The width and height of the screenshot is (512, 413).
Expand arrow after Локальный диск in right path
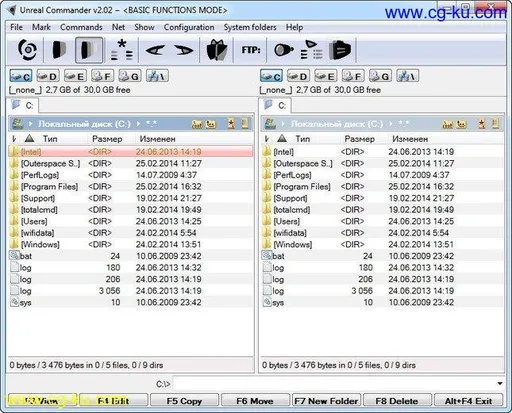391,124
